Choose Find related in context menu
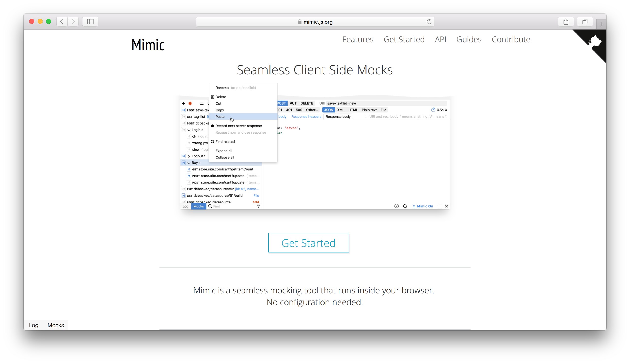 (243, 142)
